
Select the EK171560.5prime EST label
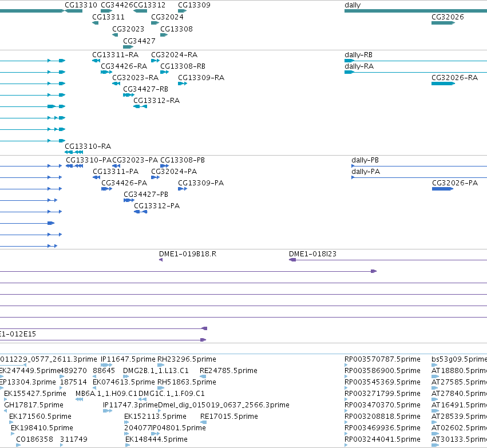tap(40, 417)
